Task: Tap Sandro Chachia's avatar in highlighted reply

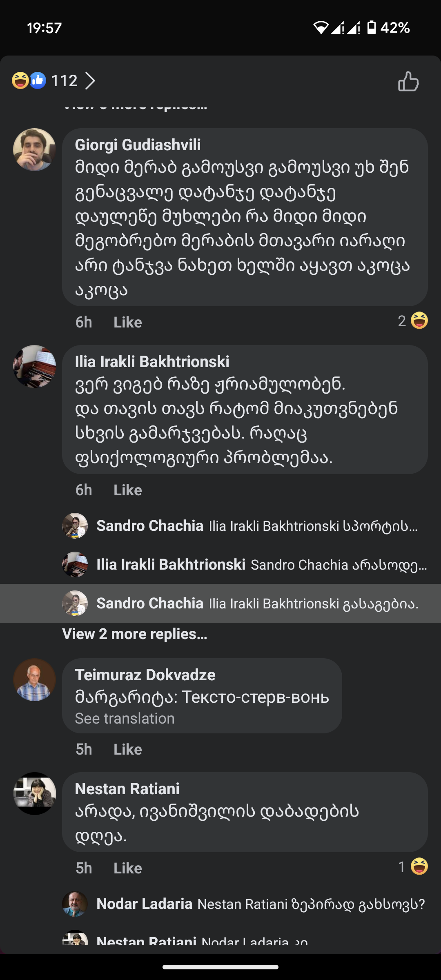Action: click(75, 603)
